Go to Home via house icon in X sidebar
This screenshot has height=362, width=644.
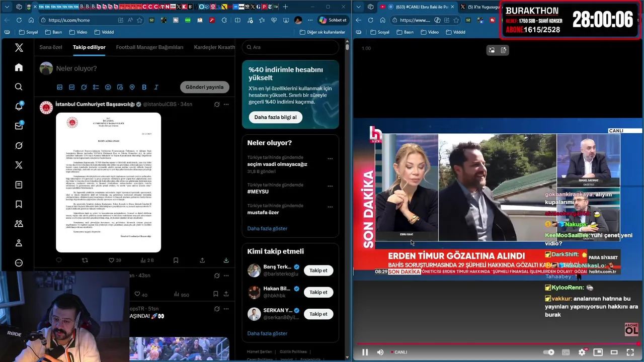click(x=19, y=67)
